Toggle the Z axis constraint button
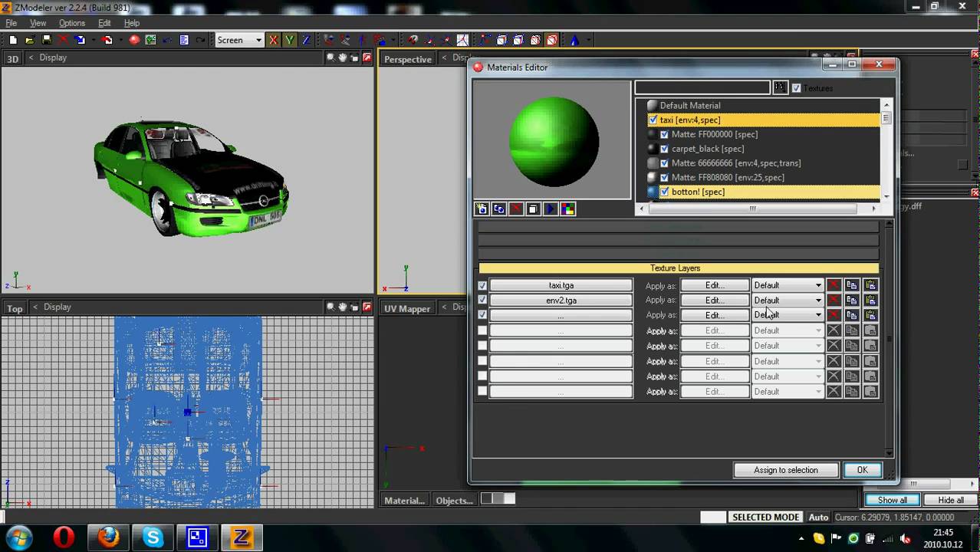 pyautogui.click(x=306, y=40)
